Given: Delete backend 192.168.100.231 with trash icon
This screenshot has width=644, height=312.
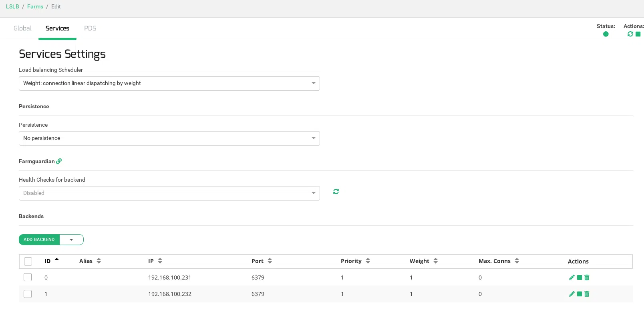Looking at the screenshot, I should coord(587,278).
